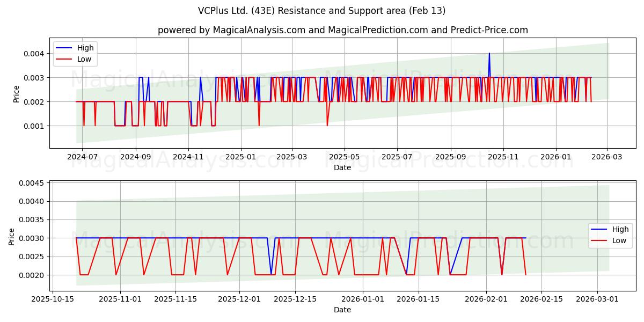Click the 2024-07 tick label

(82, 157)
